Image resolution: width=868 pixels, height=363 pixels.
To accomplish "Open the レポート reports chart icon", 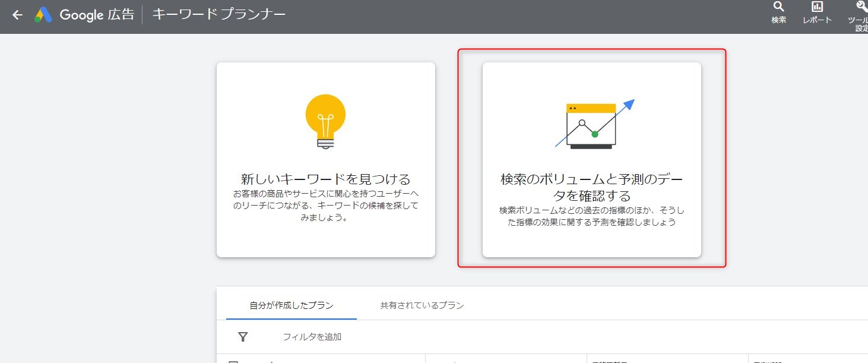I will pos(817,7).
